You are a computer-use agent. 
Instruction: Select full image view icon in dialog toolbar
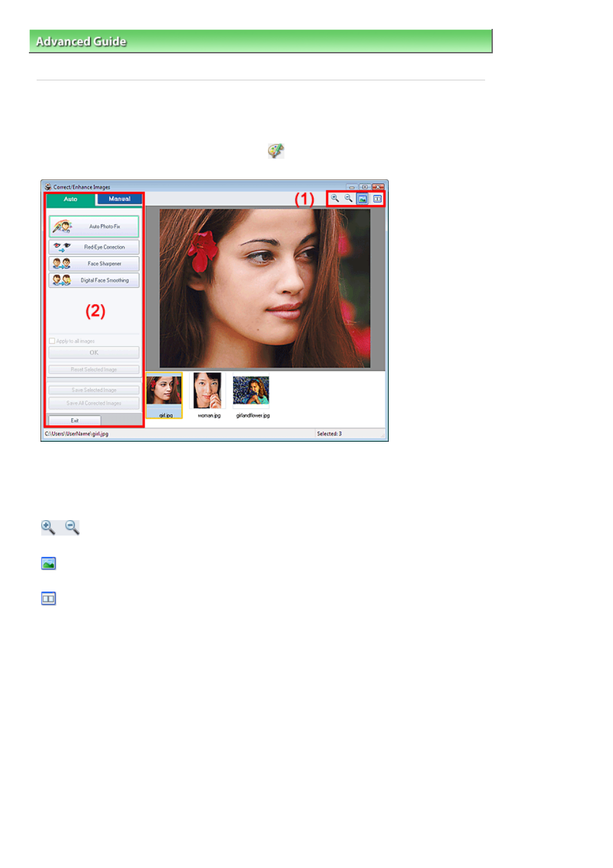[362, 199]
